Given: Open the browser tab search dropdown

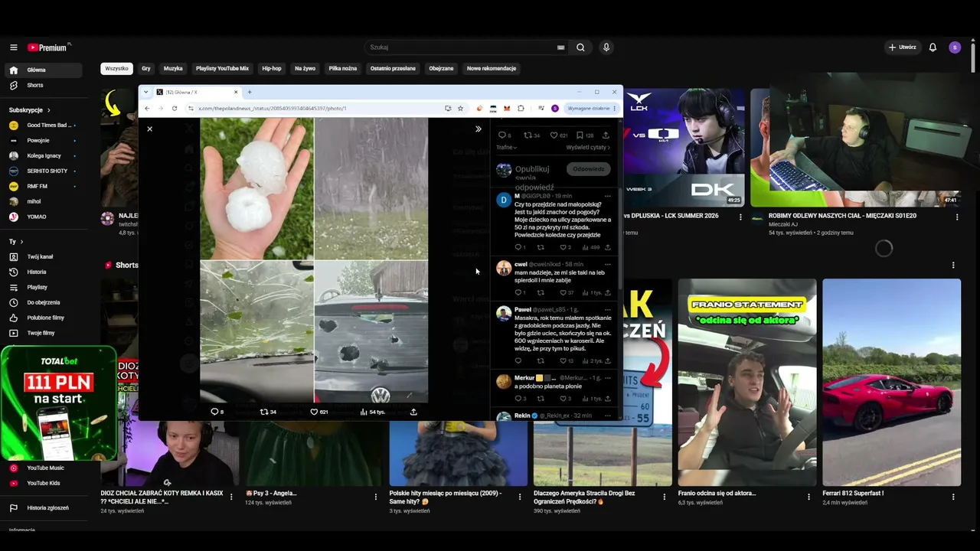Looking at the screenshot, I should point(146,92).
